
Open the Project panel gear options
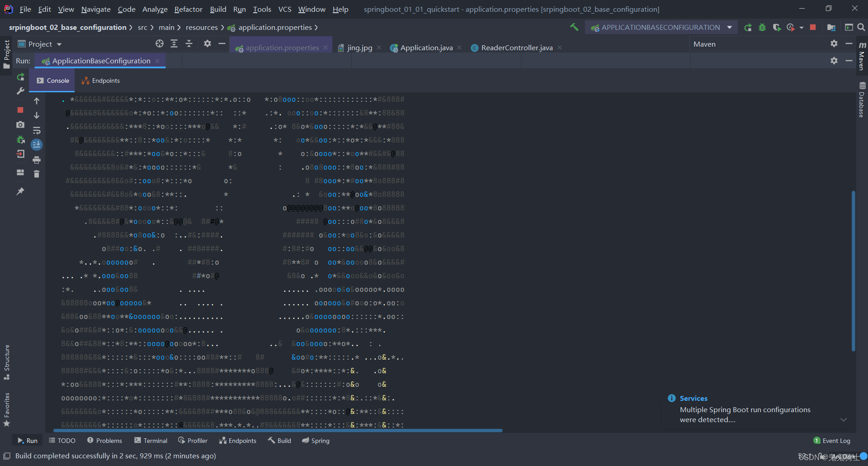pos(208,43)
